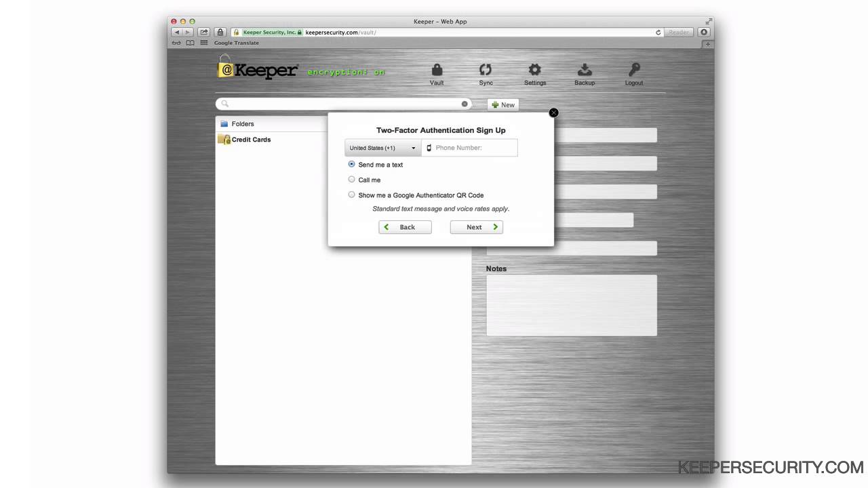Click the Credit Cards folder icon
Image resolution: width=868 pixels, height=488 pixels.
tap(224, 139)
